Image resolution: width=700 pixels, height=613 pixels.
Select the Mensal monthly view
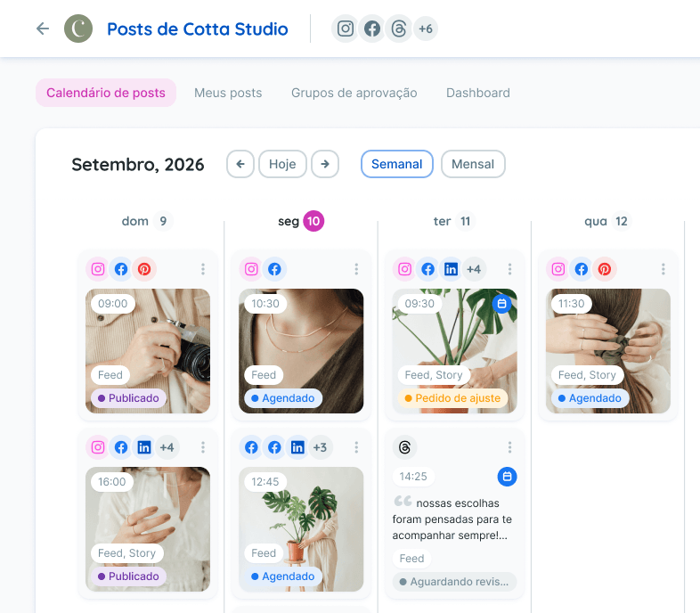click(x=473, y=164)
